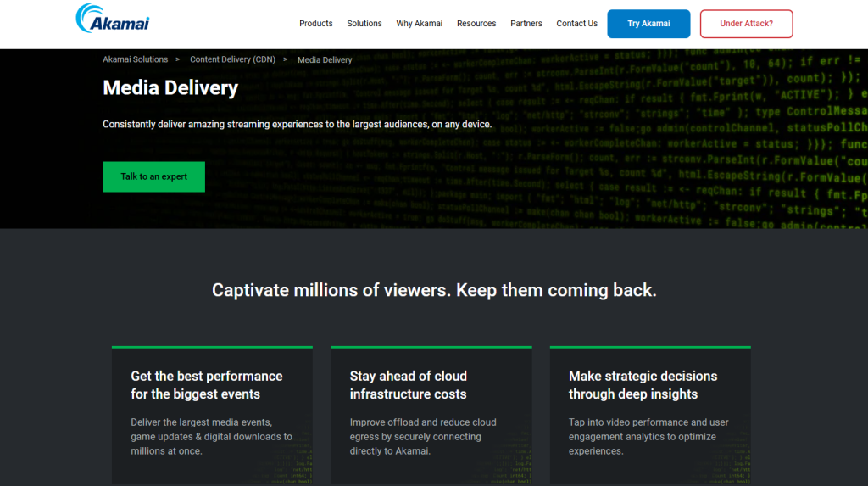Follow the Content Delivery (CDN) breadcrumb
868x486 pixels.
[x=232, y=59]
